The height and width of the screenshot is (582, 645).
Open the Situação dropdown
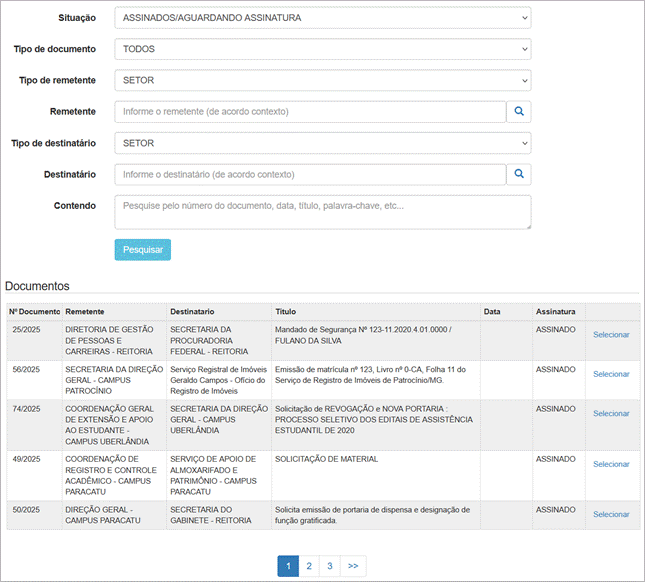(x=322, y=18)
